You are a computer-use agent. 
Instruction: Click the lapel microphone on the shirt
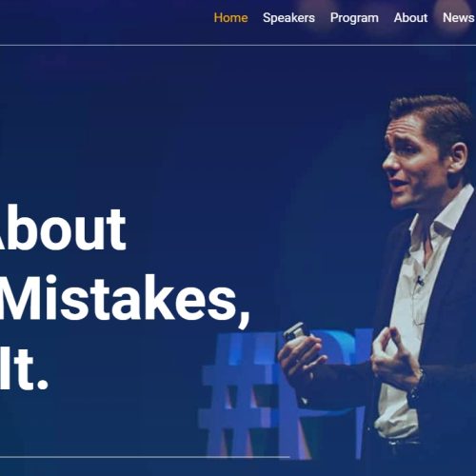click(420, 281)
